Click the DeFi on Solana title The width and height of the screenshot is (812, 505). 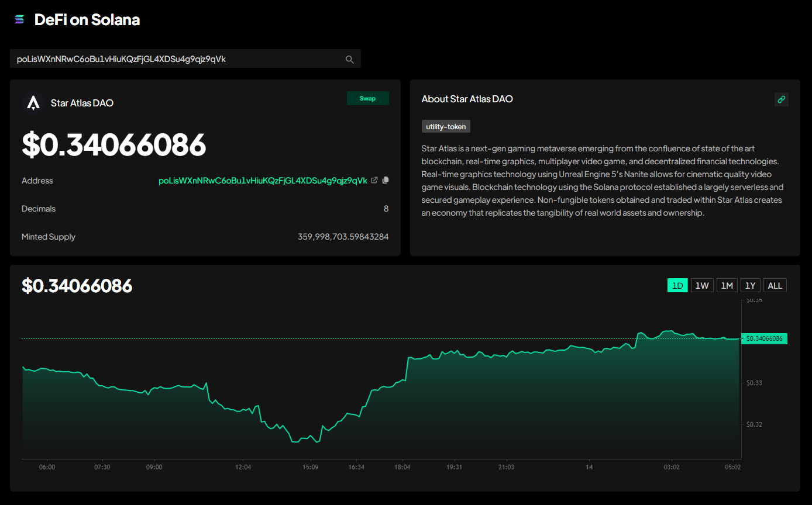87,20
